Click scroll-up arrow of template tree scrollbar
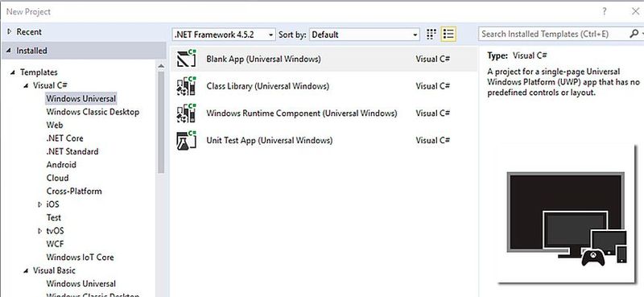The width and height of the screenshot is (644, 297). point(161,66)
